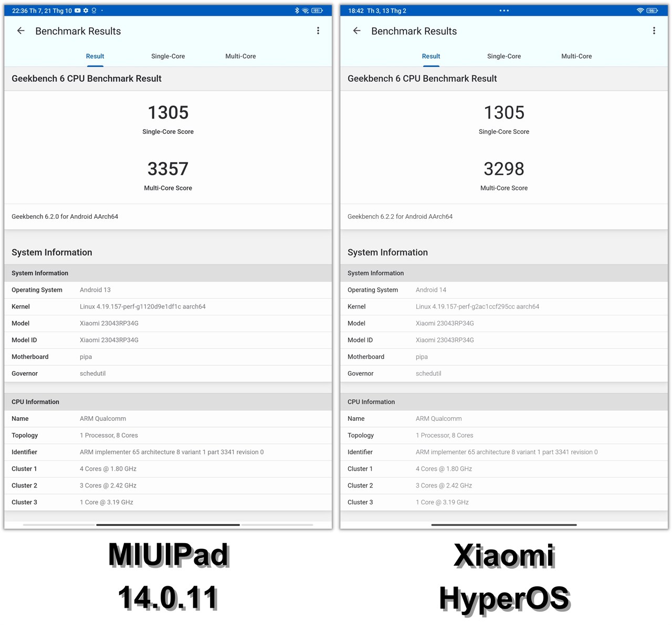
Task: Click the 'Android 13' operating system value
Action: coord(95,290)
